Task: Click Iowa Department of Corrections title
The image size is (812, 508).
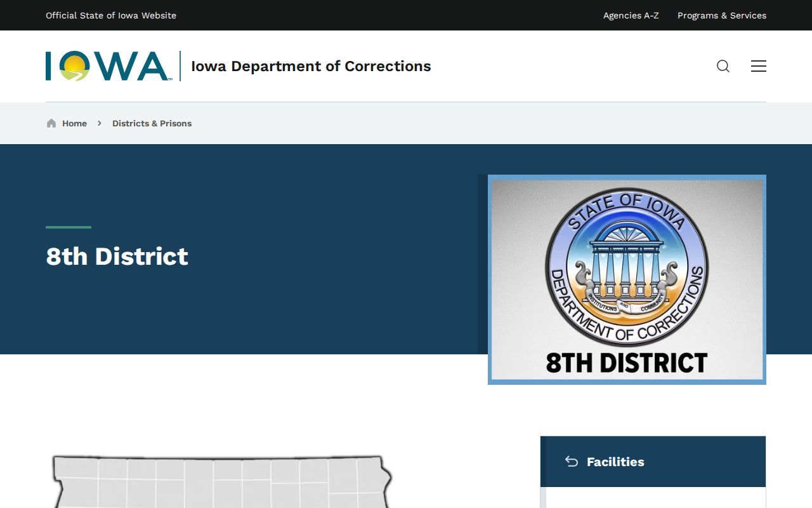Action: (x=311, y=66)
